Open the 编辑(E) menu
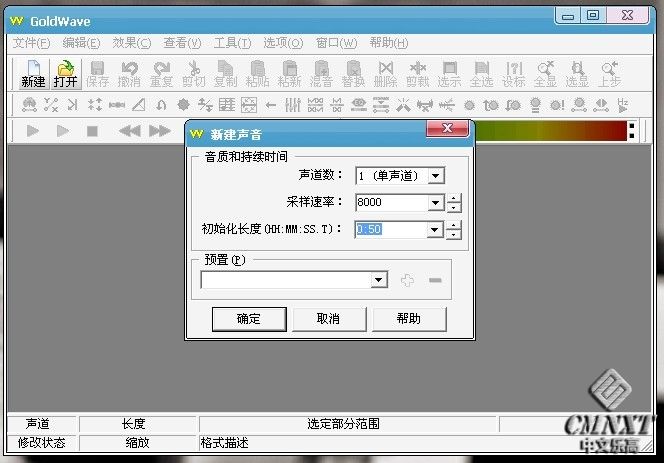Image resolution: width=664 pixels, height=463 pixels. pos(81,43)
